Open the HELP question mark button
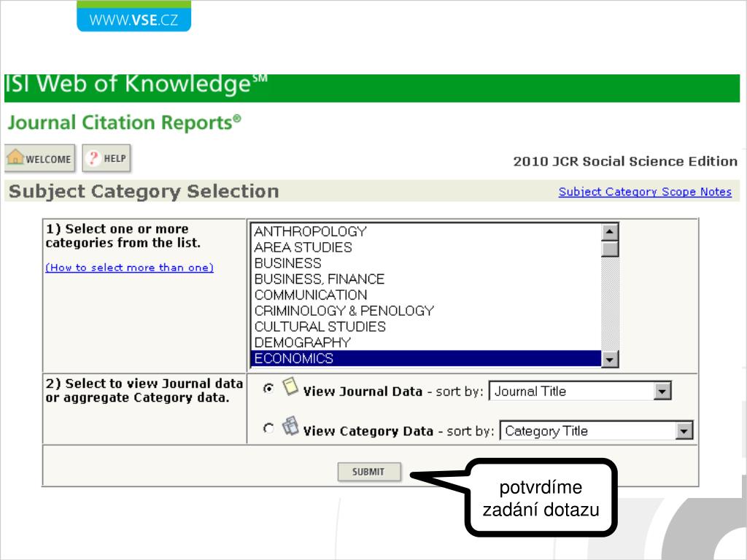Image resolution: width=747 pixels, height=560 pixels. pyautogui.click(x=107, y=158)
